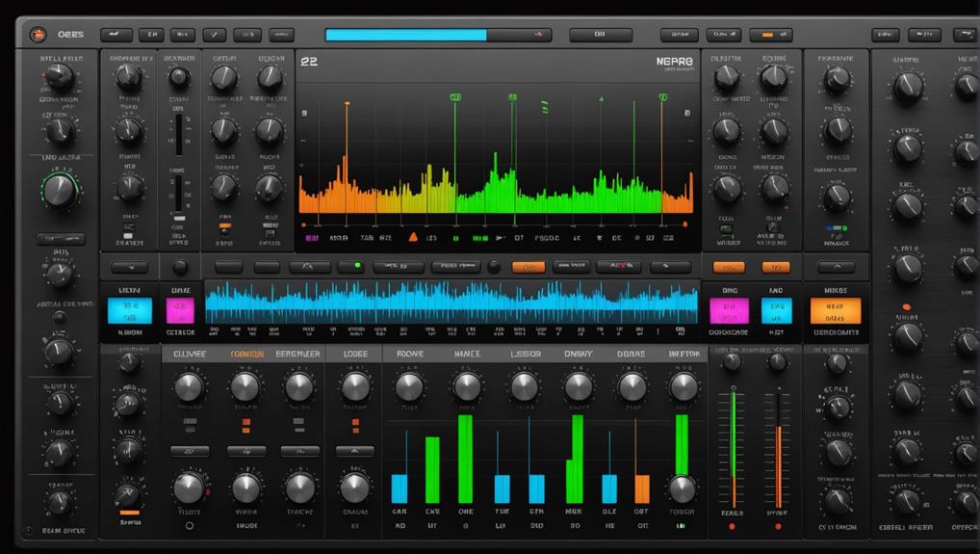This screenshot has height=554, width=980.
Task: Click the checkmark button in top toolbar
Action: (x=215, y=35)
